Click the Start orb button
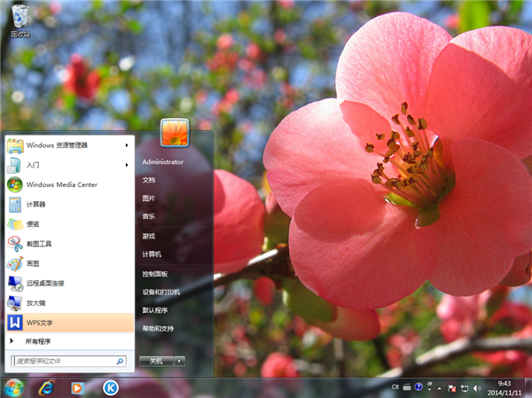Screen dimensions: 532x398 pos(13,387)
